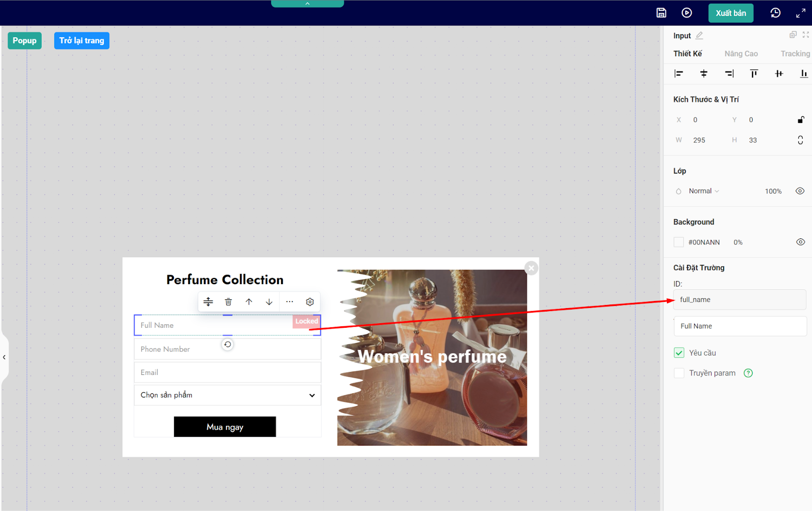
Task: Click the placeholder field with Full Name
Action: [x=740, y=326]
